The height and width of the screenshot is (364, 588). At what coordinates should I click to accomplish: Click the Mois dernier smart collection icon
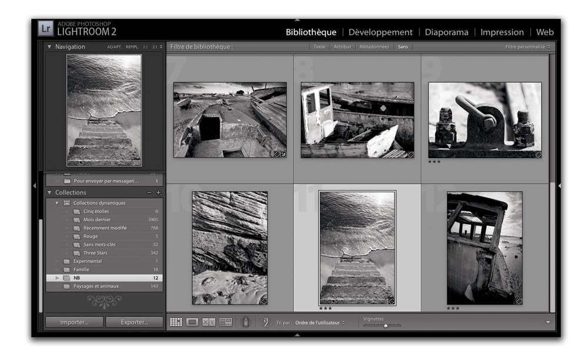point(76,220)
